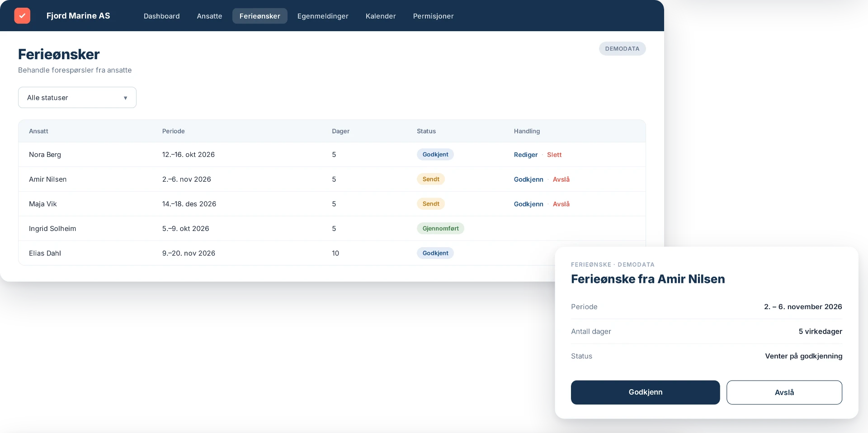Click the Sendt status for Maja Vik
The image size is (868, 433).
[x=431, y=204]
